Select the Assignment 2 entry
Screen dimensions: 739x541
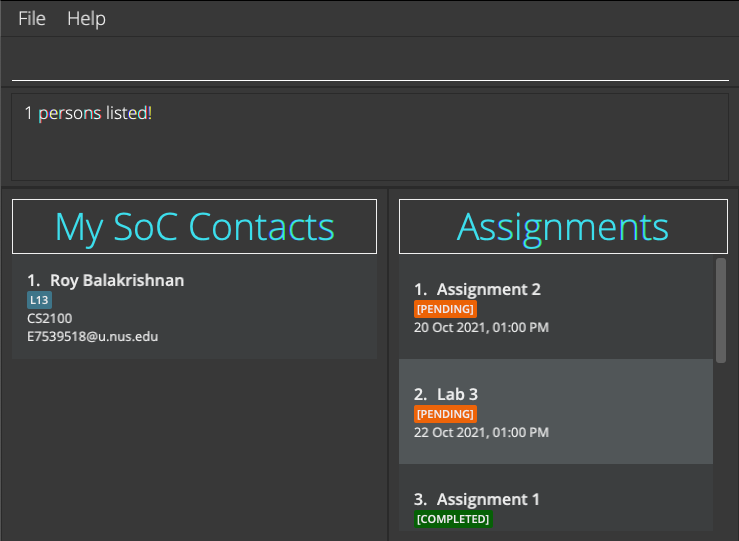click(556, 307)
